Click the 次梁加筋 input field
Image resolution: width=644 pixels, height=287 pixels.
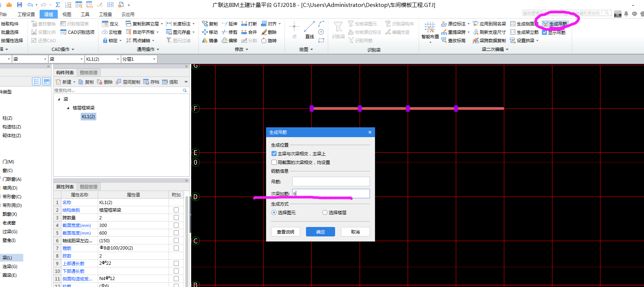click(331, 194)
